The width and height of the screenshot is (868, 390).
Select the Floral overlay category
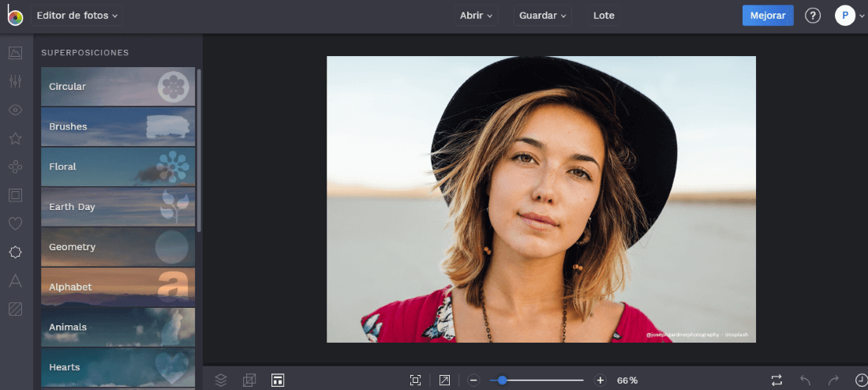[118, 167]
